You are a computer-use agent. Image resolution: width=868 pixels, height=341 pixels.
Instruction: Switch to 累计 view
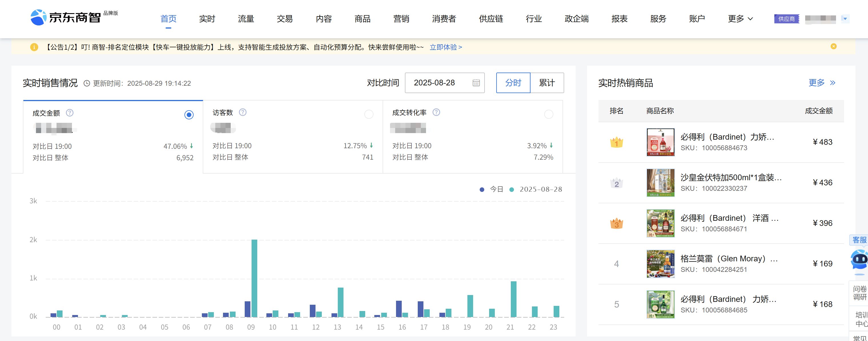point(547,83)
